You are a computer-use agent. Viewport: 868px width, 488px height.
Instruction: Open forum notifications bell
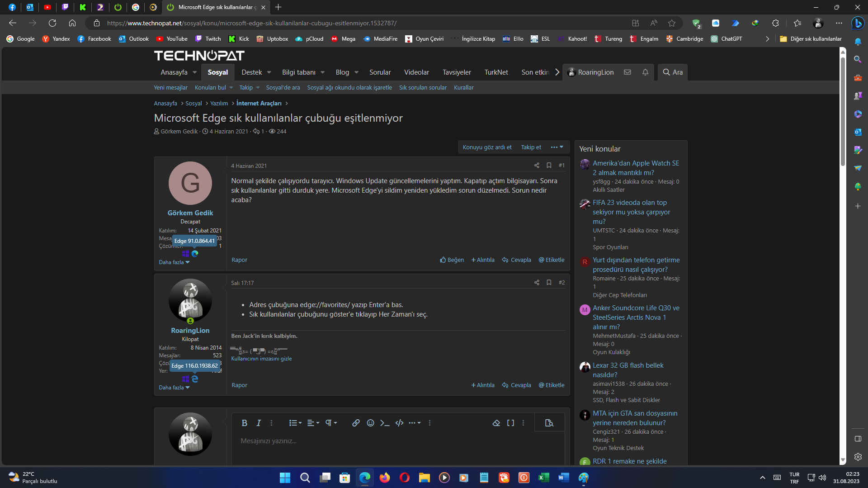[645, 72]
